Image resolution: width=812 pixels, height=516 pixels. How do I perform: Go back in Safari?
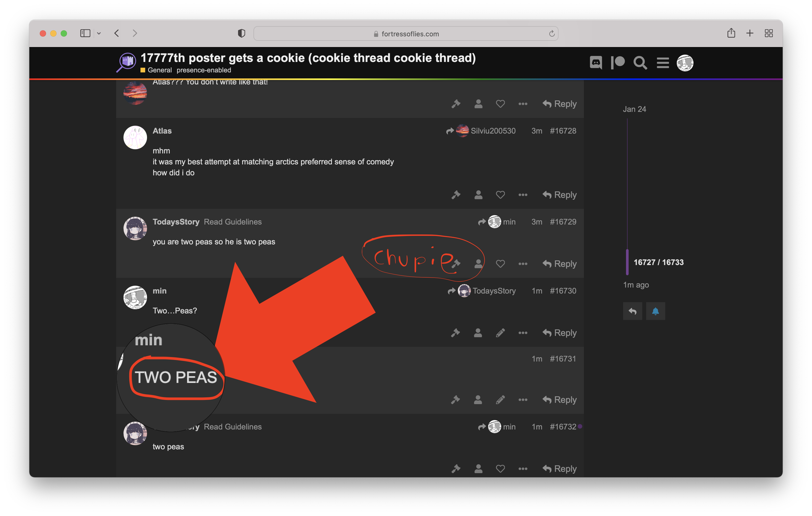[117, 33]
